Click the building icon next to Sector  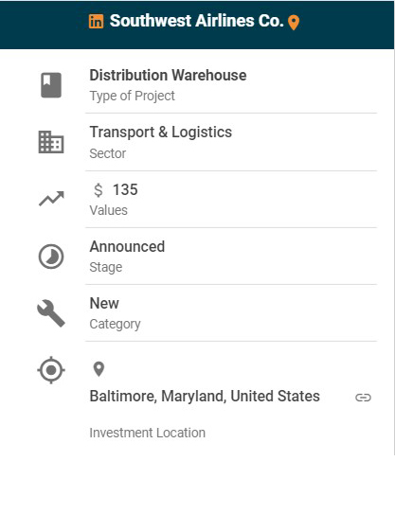[x=51, y=142]
